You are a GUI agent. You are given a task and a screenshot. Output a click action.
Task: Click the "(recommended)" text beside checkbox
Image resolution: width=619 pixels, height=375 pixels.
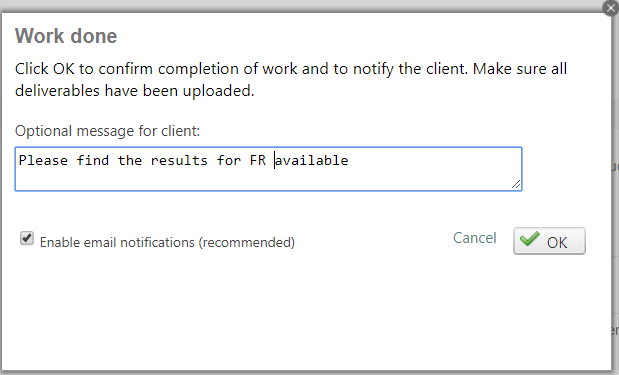[x=247, y=242]
